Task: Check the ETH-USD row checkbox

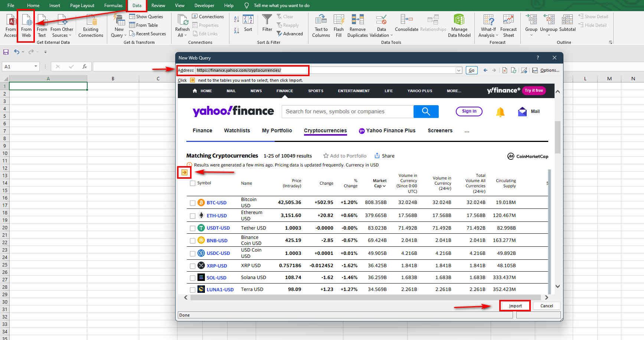Action: tap(192, 216)
